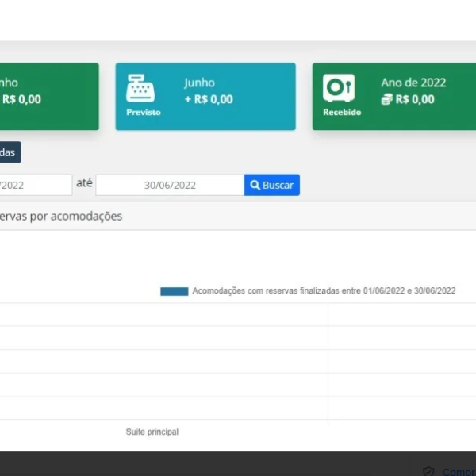
Task: Open the Junho Previsto card title
Action: click(x=199, y=83)
